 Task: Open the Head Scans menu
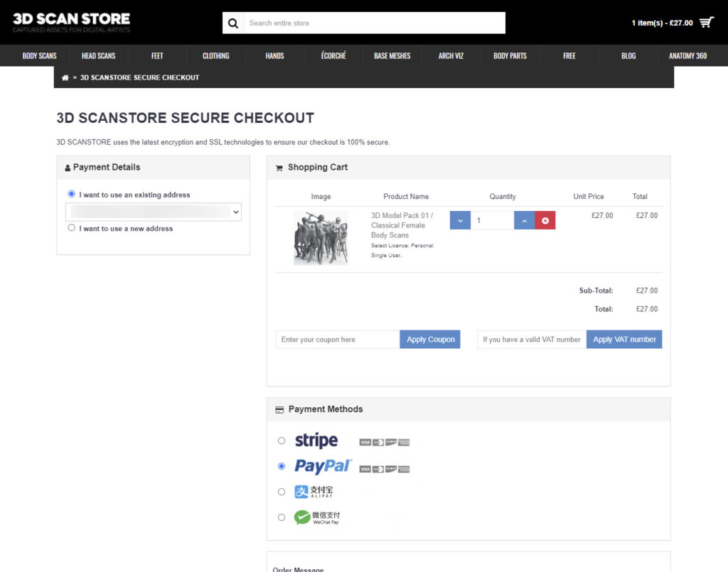(98, 55)
